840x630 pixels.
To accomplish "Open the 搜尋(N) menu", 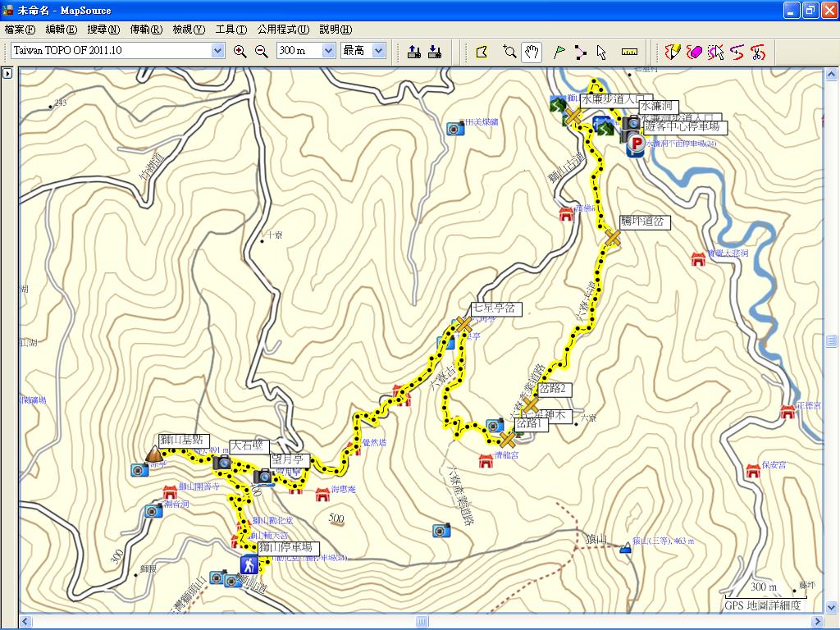I will (x=103, y=30).
